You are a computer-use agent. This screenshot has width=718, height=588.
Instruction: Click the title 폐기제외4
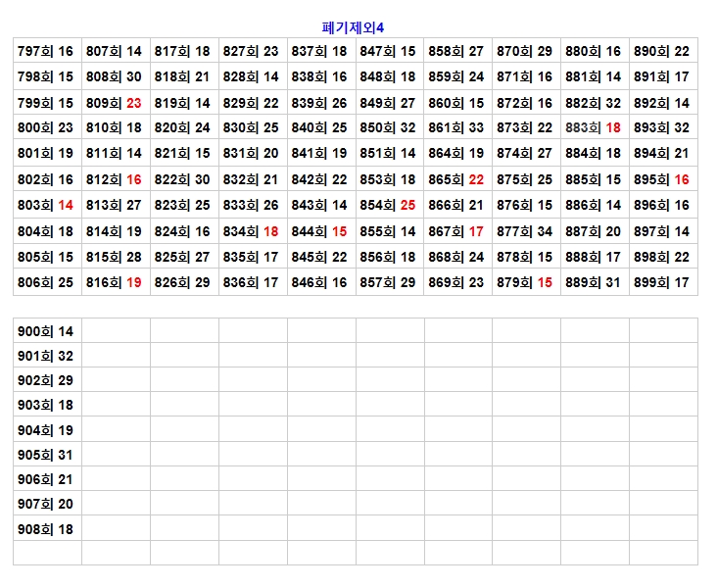(x=359, y=27)
